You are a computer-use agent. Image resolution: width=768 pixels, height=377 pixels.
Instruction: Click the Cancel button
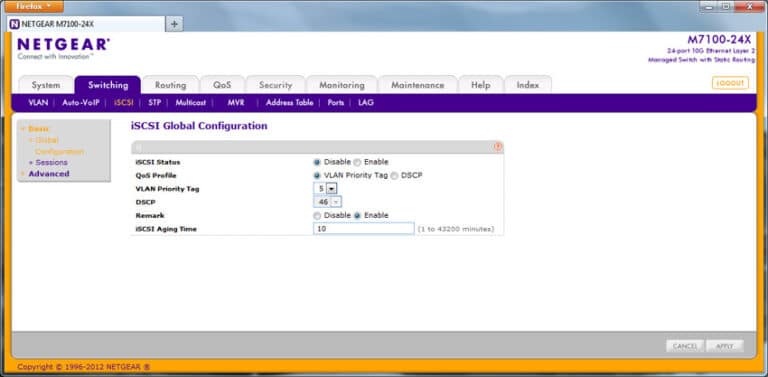(x=685, y=346)
